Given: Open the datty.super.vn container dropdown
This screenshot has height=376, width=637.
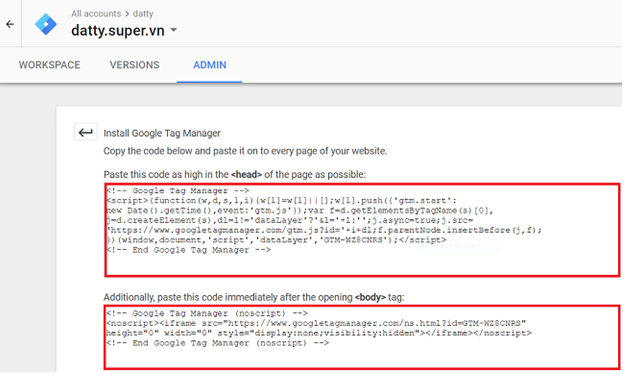Looking at the screenshot, I should pyautogui.click(x=173, y=30).
